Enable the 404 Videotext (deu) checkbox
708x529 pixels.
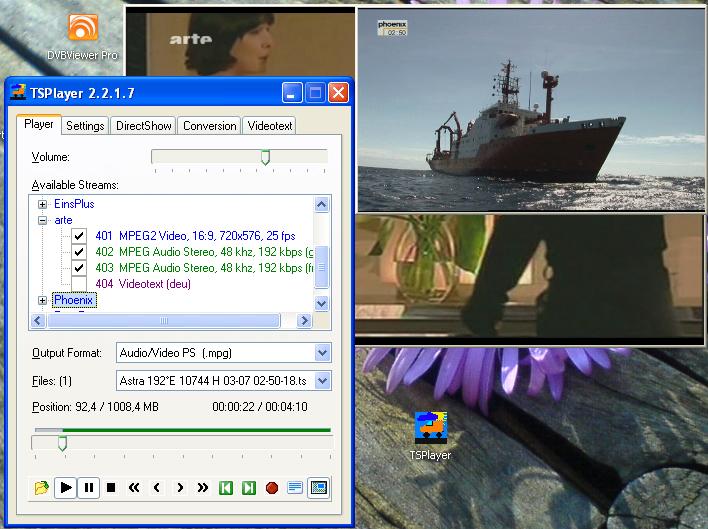79,284
